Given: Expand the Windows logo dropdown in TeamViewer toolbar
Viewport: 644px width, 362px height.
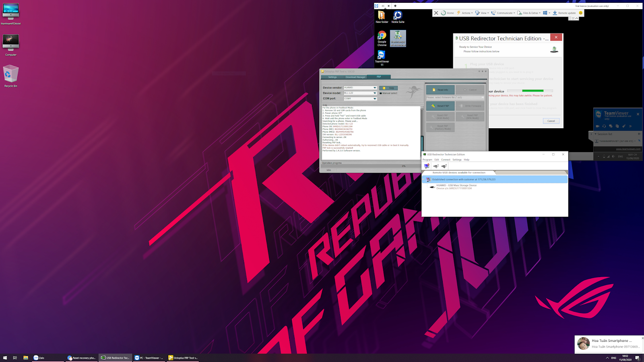Looking at the screenshot, I should pos(547,13).
